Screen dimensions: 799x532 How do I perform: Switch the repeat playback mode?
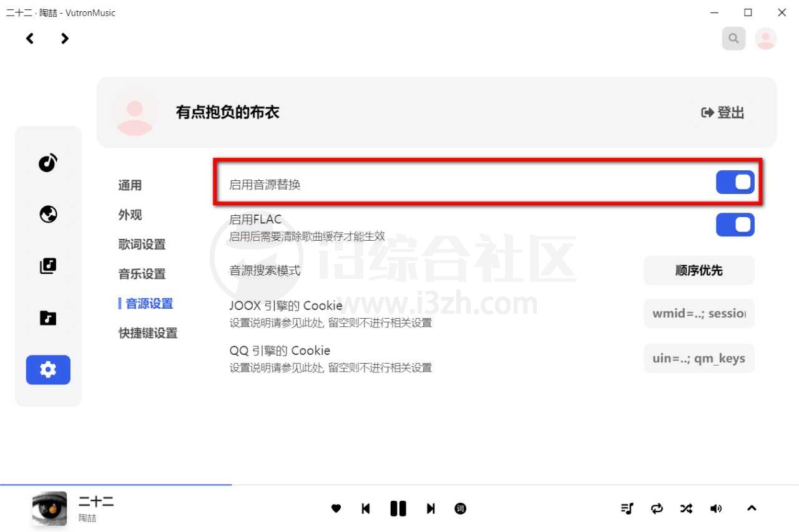click(x=657, y=508)
